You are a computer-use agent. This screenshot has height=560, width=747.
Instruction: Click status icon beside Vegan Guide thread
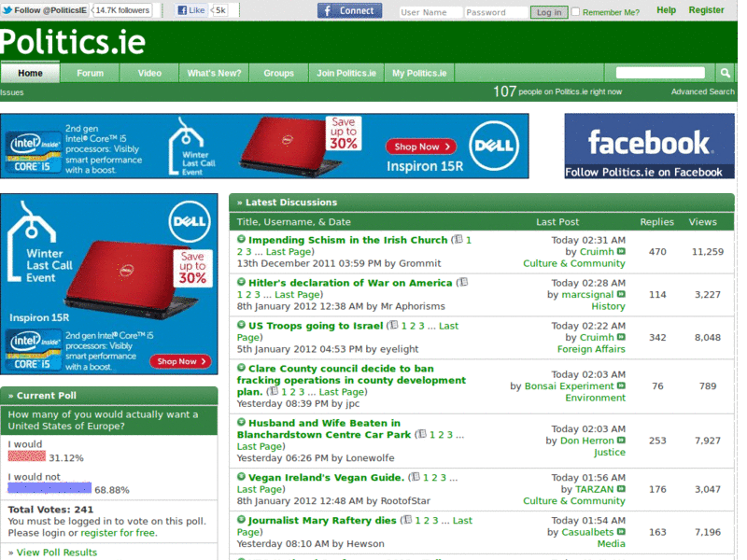(241, 477)
